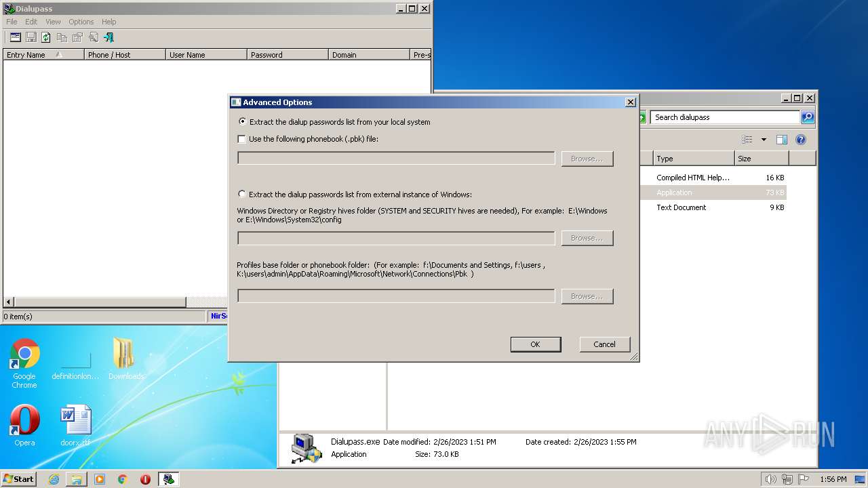Image resolution: width=868 pixels, height=488 pixels.
Task: Select the Application 73 KB row
Action: click(x=713, y=192)
